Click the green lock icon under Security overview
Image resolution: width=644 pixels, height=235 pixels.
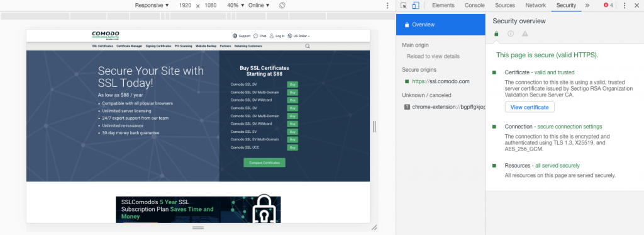pos(496,34)
